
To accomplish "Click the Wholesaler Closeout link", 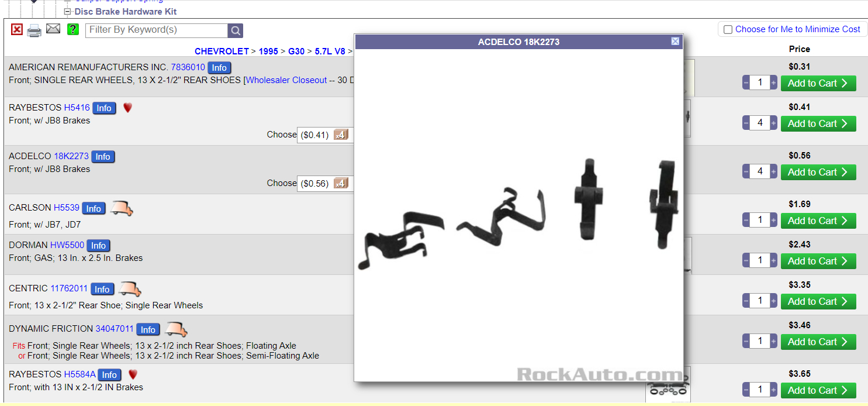I will 286,80.
